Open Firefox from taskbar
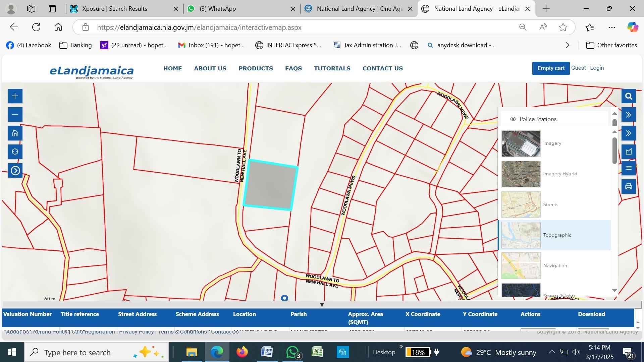This screenshot has height=362, width=644. pos(242,352)
